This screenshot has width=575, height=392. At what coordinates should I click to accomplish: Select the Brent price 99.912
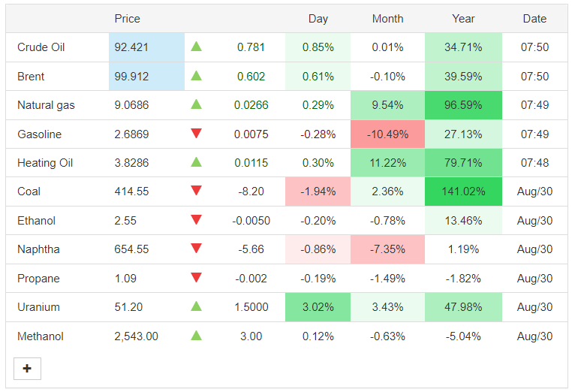tap(131, 77)
